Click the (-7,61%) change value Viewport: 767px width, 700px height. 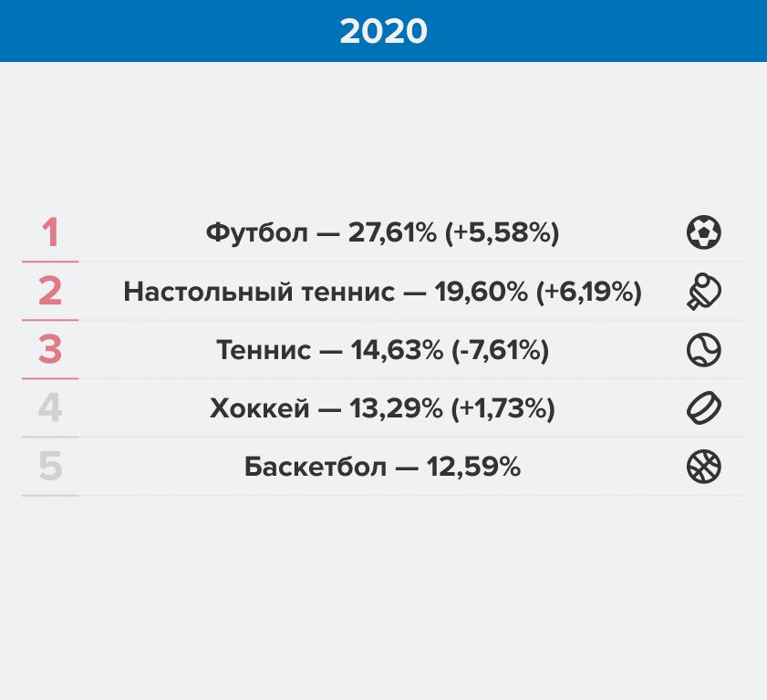(x=500, y=351)
